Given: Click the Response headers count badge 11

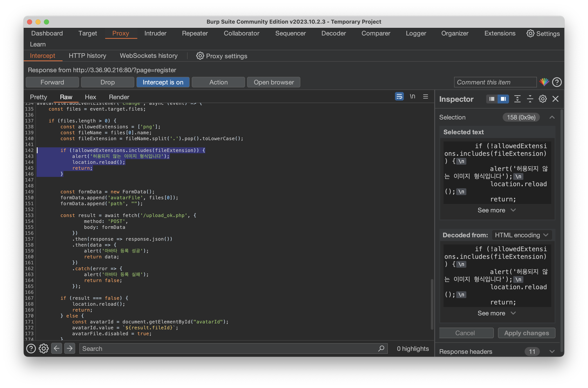Looking at the screenshot, I should pos(532,351).
